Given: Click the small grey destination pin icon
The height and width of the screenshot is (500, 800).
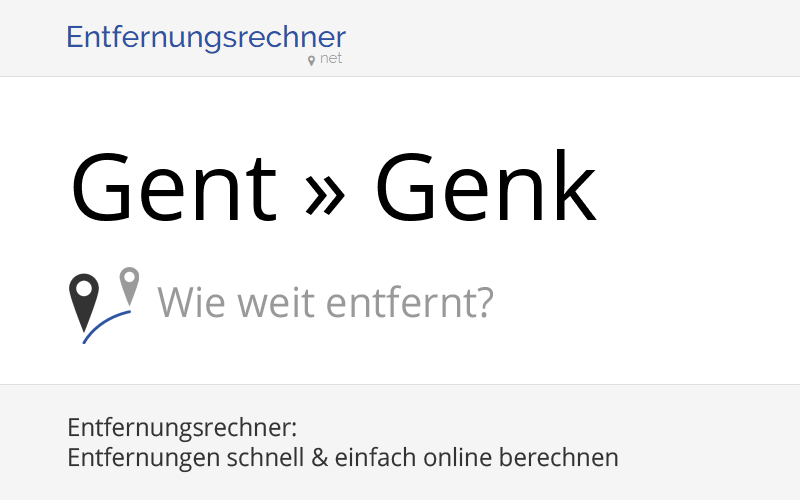Looking at the screenshot, I should click(x=130, y=286).
